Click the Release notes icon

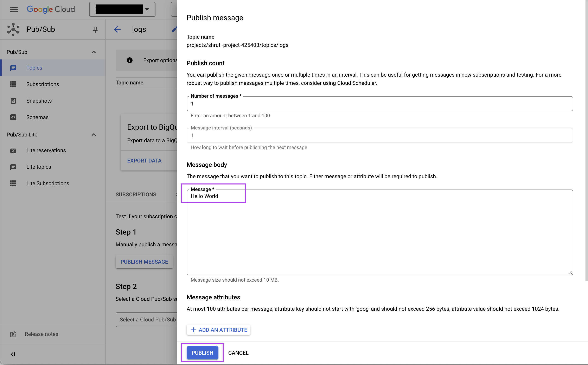pos(13,334)
